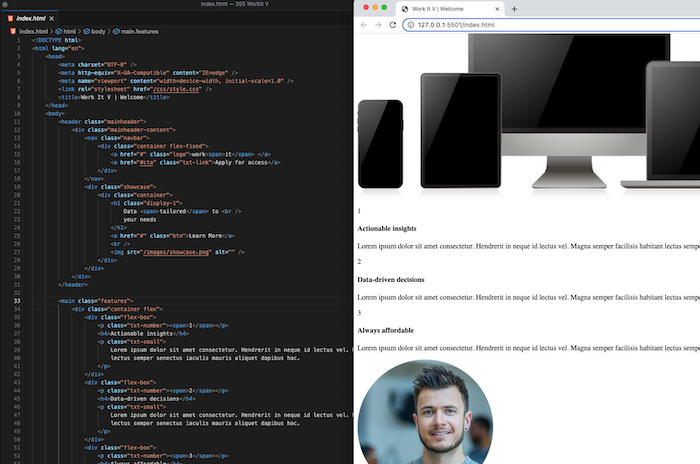Select the Work It V | Welcome browser tab

click(451, 9)
